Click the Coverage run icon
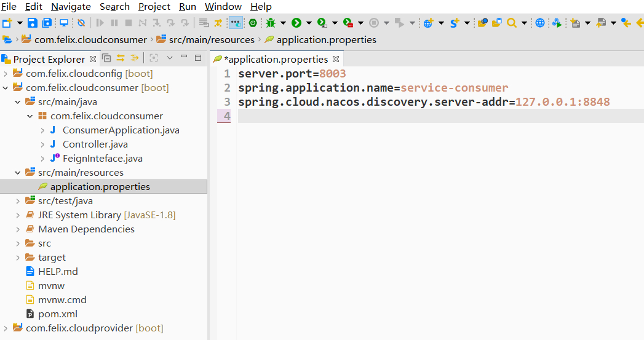Screen dimensions: 644x340 point(322,23)
